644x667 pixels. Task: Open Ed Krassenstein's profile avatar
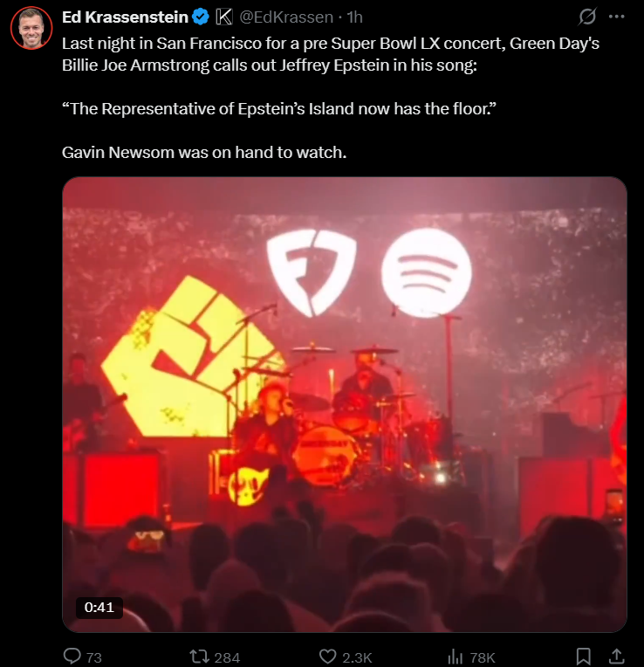pos(31,28)
